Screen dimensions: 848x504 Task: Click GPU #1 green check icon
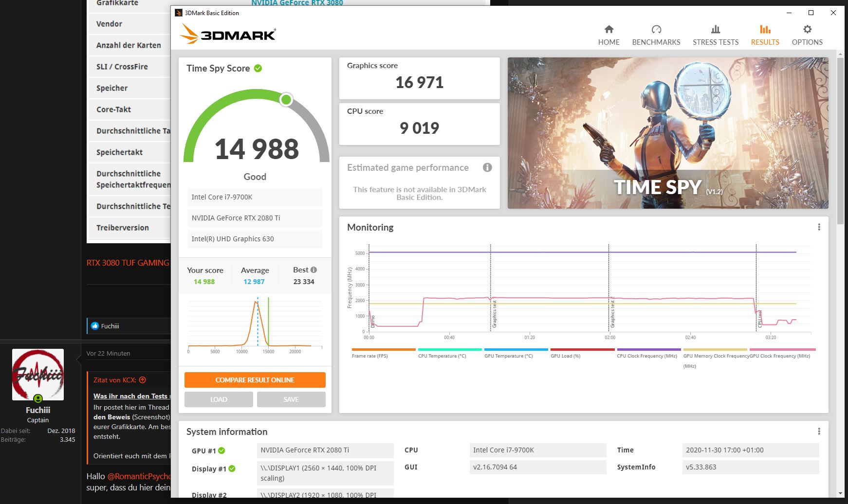pyautogui.click(x=221, y=450)
